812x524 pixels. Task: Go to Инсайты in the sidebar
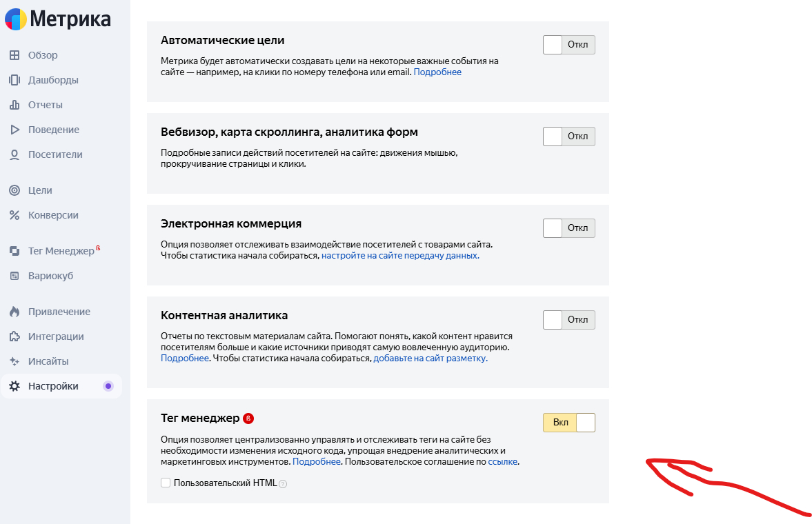click(x=48, y=361)
